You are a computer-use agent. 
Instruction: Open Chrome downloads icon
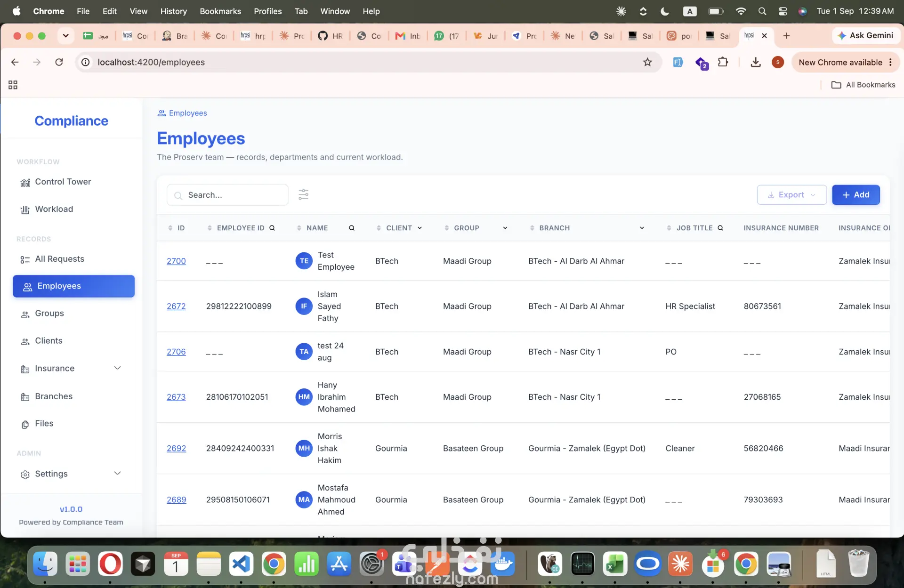click(x=755, y=62)
